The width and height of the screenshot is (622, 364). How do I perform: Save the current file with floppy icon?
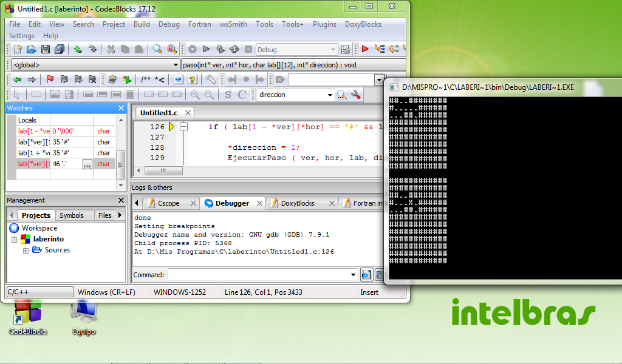[45, 49]
